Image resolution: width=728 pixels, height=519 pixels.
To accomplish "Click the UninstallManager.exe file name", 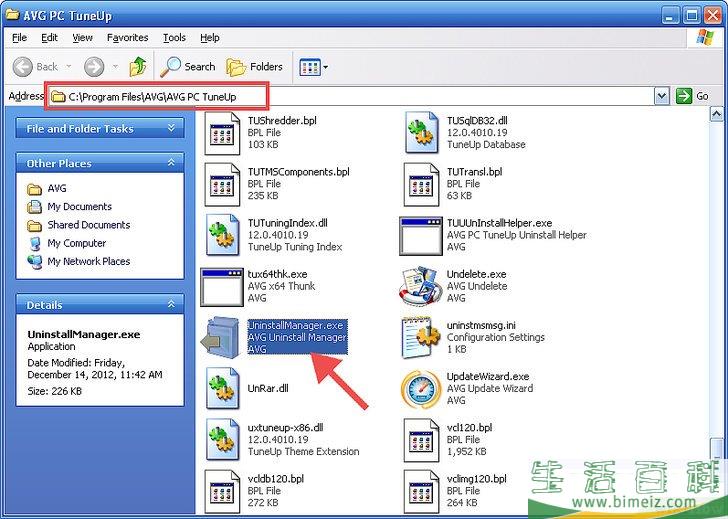I will pos(295,325).
